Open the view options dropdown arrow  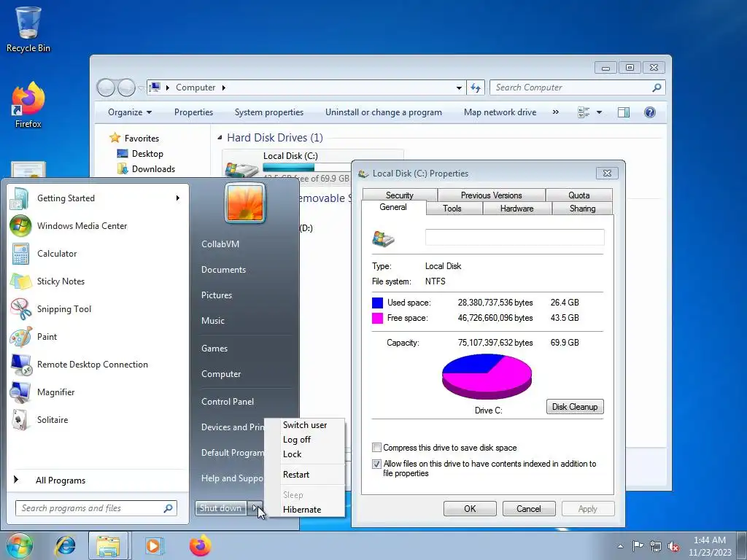pos(600,112)
